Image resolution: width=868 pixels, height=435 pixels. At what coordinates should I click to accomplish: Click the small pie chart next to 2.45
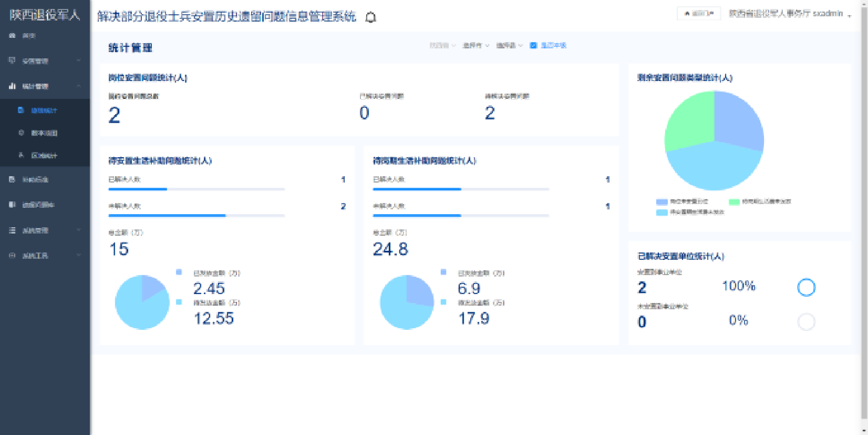142,302
